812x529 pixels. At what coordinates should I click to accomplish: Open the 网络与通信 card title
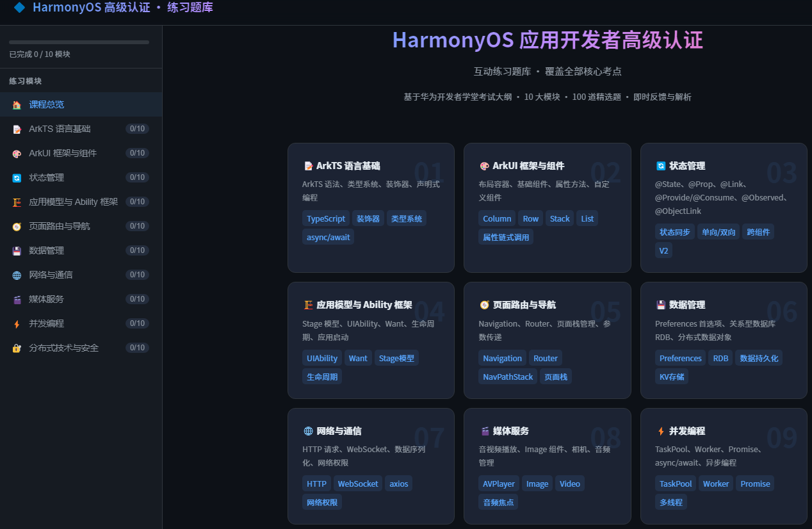(x=339, y=431)
